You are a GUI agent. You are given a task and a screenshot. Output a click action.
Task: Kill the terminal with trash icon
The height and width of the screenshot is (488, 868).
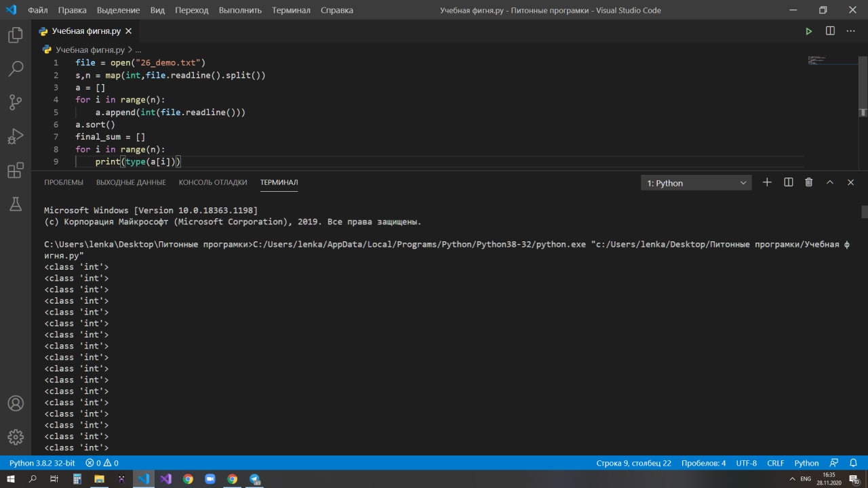pyautogui.click(x=808, y=182)
